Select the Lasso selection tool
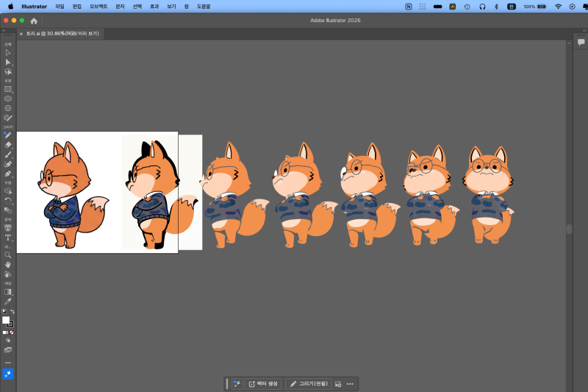The width and height of the screenshot is (588, 392). (x=8, y=71)
